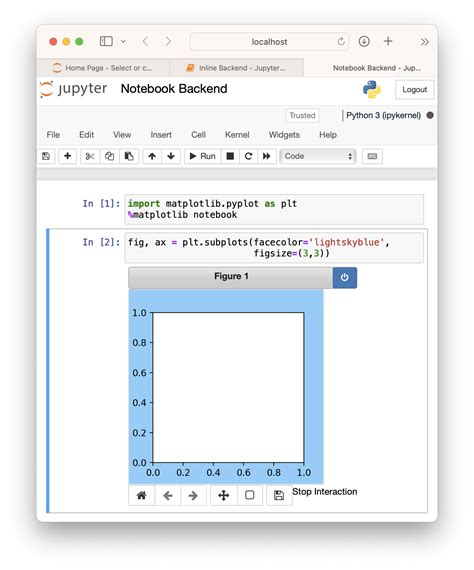The height and width of the screenshot is (570, 474).
Task: Click the Figure 1 title bar
Action: (230, 277)
